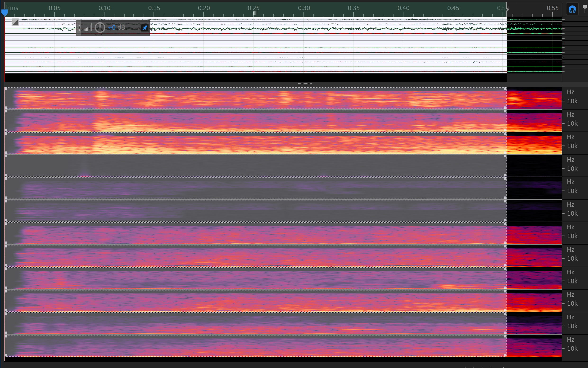
Task: Grab the HUD dotted grip handle
Action: point(79,28)
